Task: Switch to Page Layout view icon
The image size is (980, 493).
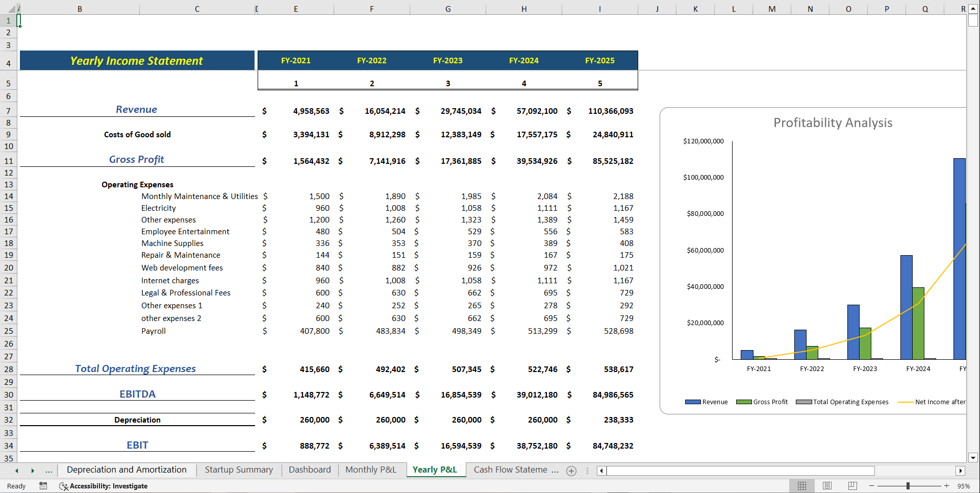Action: click(x=827, y=486)
